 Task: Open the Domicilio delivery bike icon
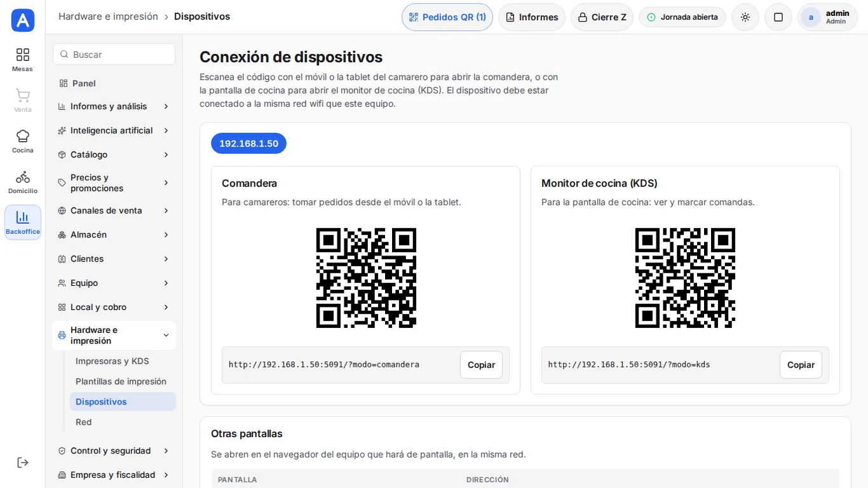point(23,182)
